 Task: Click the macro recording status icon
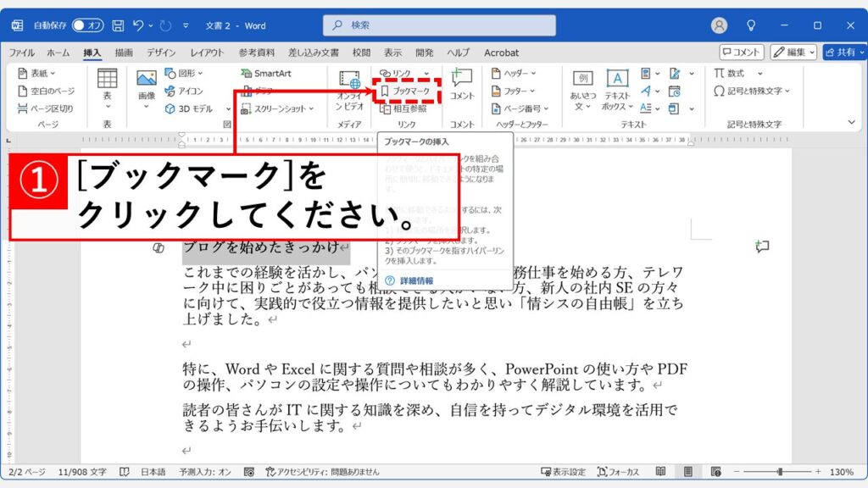point(249,472)
